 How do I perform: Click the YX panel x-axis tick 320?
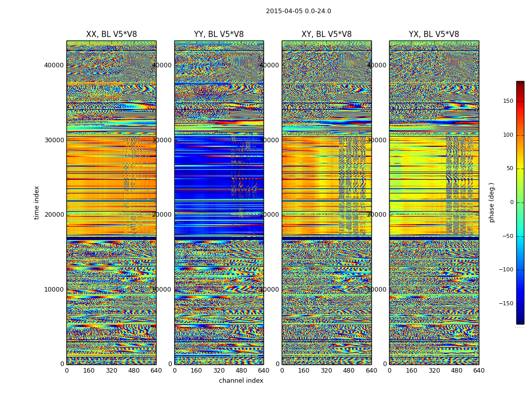(434, 371)
